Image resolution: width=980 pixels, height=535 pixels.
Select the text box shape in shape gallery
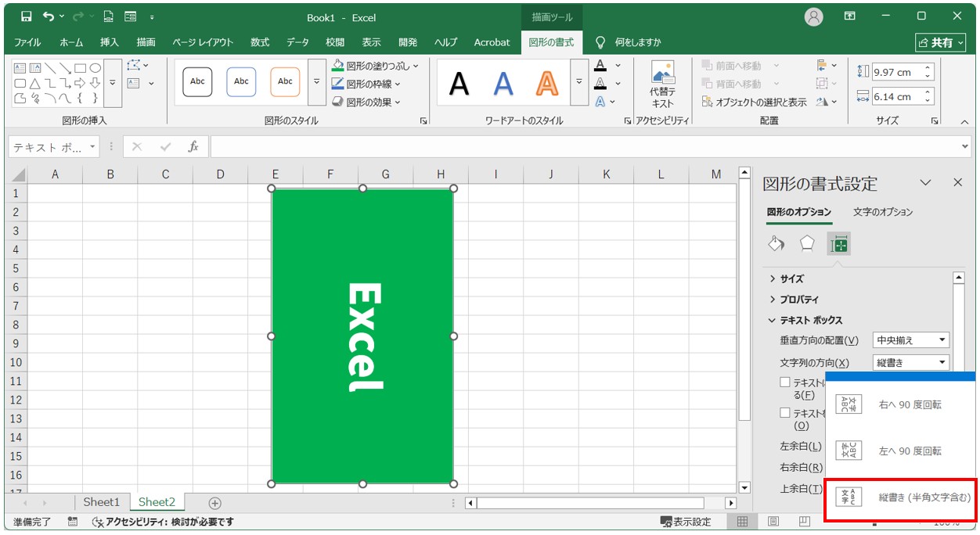20,68
